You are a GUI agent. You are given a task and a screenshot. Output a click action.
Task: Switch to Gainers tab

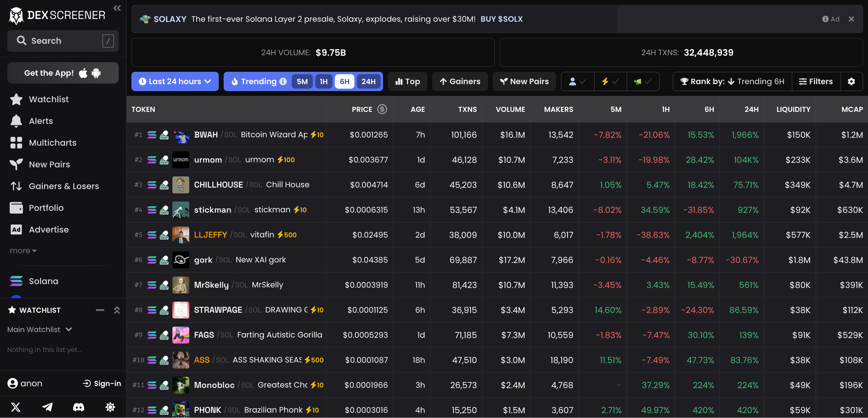coord(460,81)
